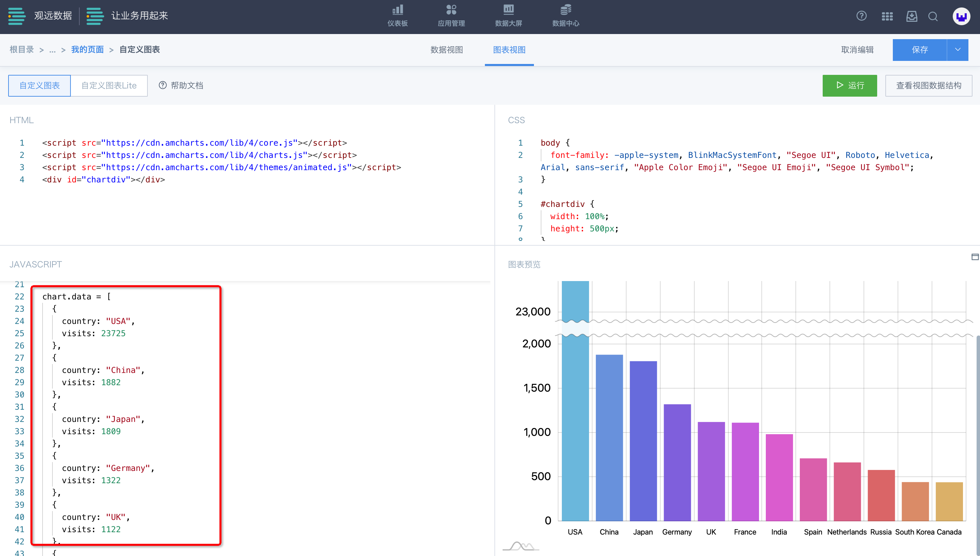Open 我的页面 breadcrumb link

click(87, 50)
